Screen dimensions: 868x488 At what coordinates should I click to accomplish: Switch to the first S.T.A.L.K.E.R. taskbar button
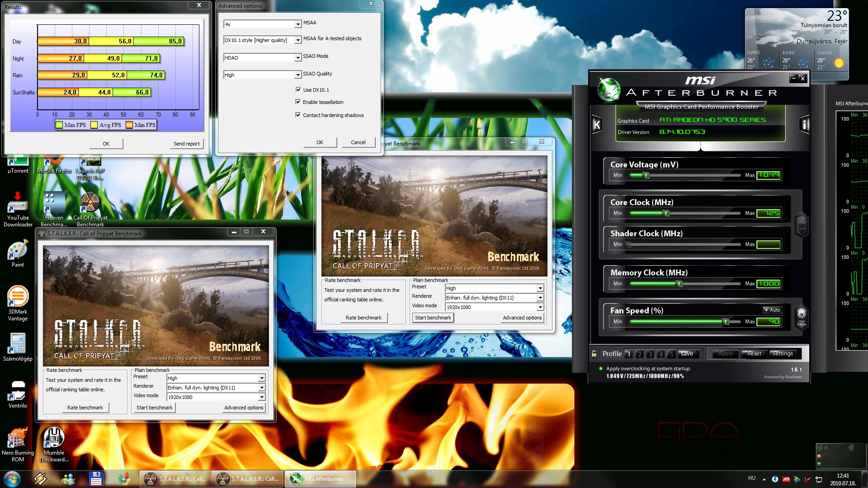pyautogui.click(x=174, y=479)
